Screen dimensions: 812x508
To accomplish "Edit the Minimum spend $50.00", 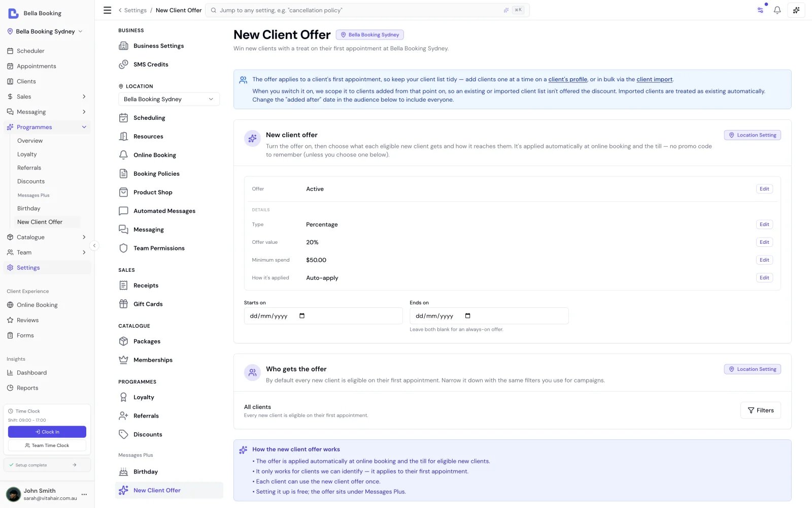I will [x=764, y=260].
